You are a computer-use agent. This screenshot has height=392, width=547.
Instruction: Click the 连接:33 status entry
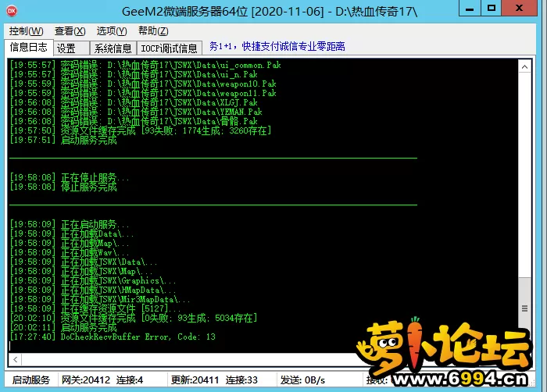click(241, 380)
